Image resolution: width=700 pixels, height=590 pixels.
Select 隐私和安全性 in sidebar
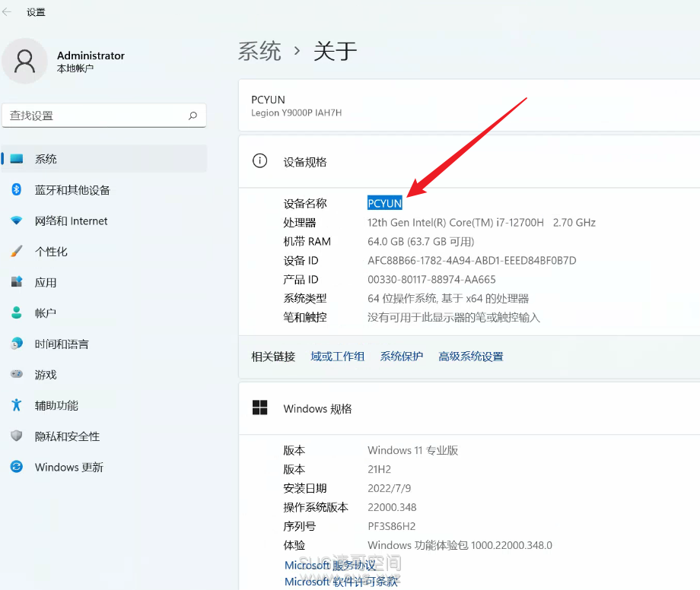(x=104, y=436)
